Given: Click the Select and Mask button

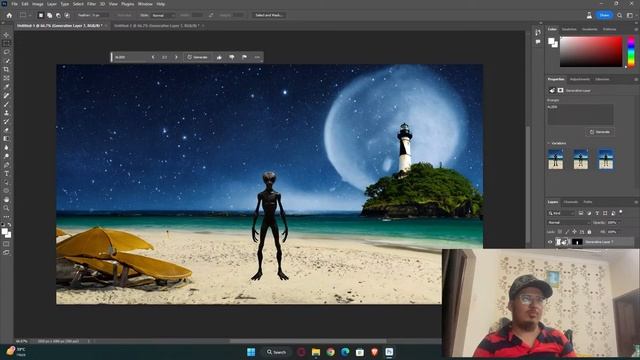Looking at the screenshot, I should 269,15.
